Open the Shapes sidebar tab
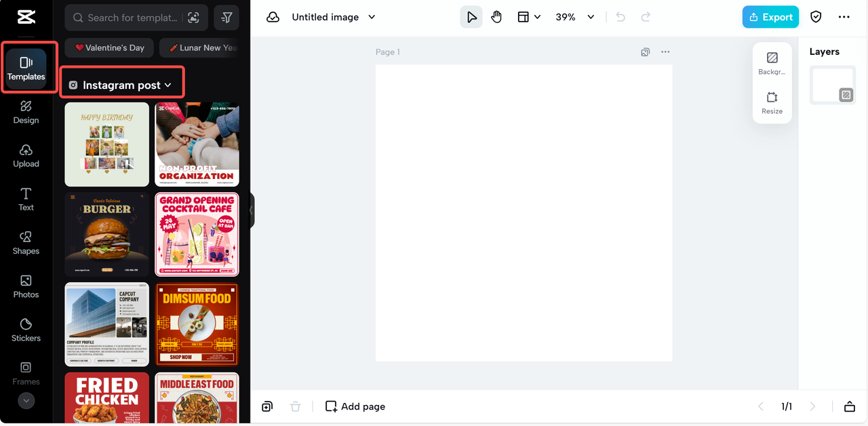Screen dimensions: 868x426 (26, 243)
